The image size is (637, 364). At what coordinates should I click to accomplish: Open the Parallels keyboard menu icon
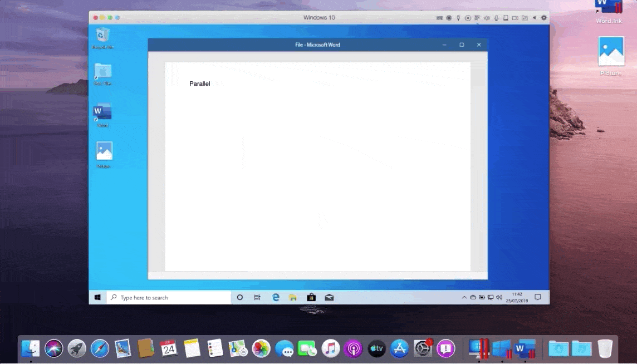click(x=439, y=18)
